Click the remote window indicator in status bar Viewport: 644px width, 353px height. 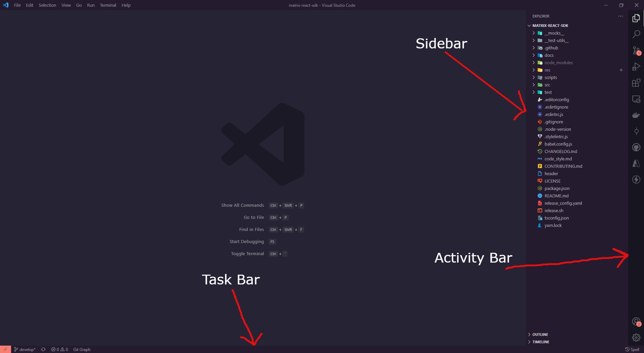coord(5,349)
